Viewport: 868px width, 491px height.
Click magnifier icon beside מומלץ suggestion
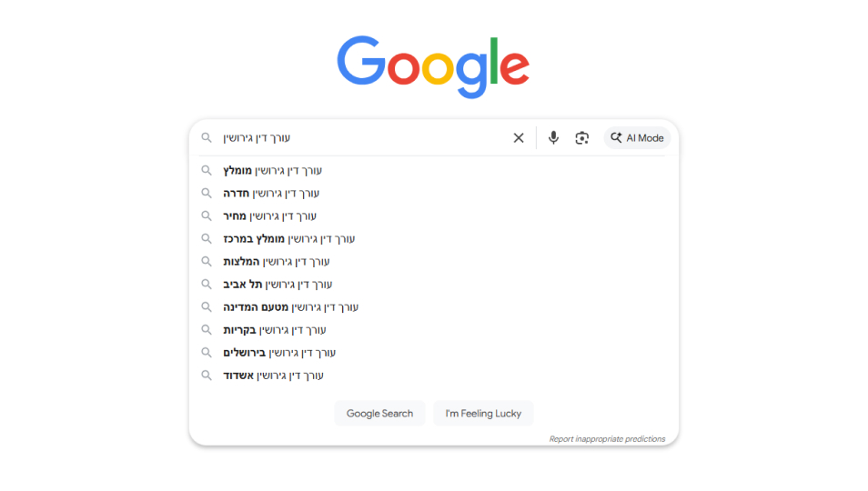coord(207,170)
